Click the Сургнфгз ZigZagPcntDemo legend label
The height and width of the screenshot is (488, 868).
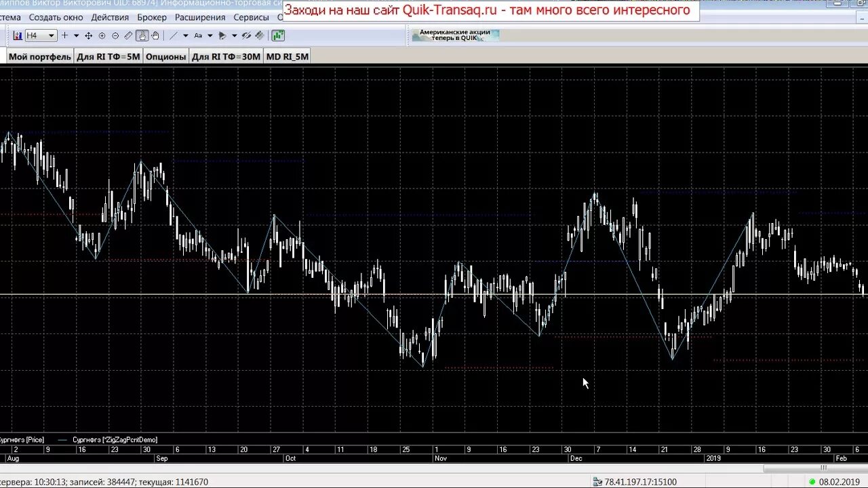point(115,440)
